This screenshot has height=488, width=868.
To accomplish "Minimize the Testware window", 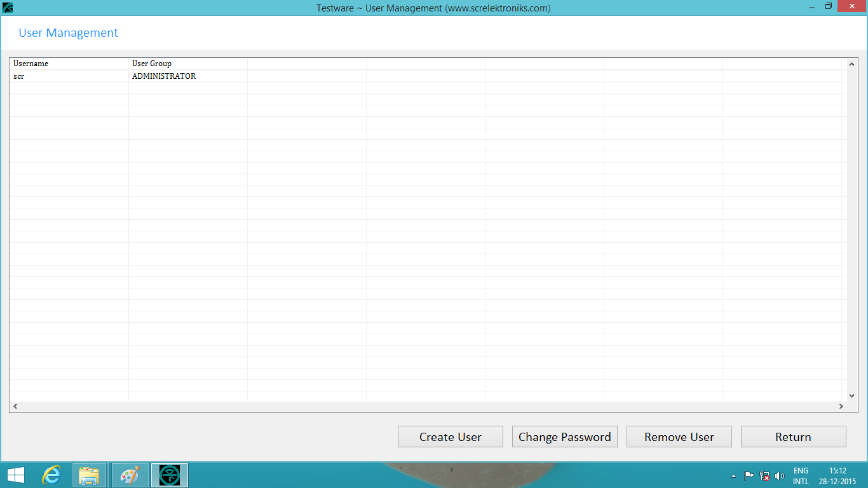I will 811,6.
